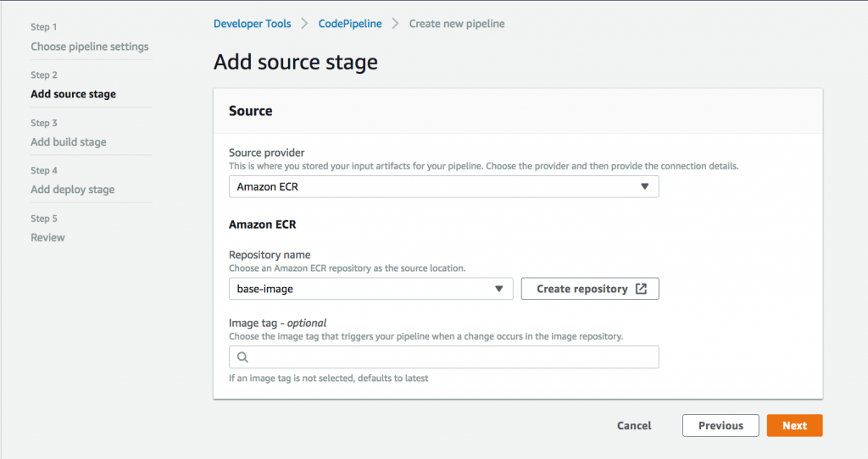Cancel pipeline creation

pos(634,425)
